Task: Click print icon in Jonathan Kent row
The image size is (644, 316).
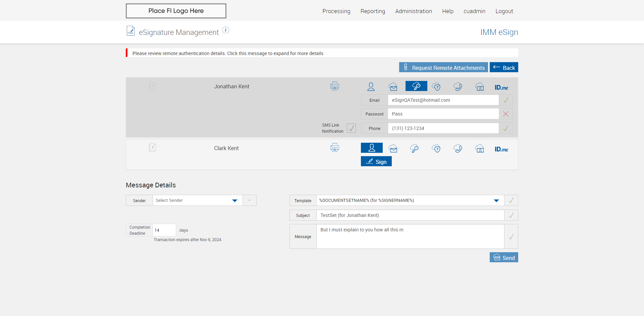Action: [x=334, y=86]
